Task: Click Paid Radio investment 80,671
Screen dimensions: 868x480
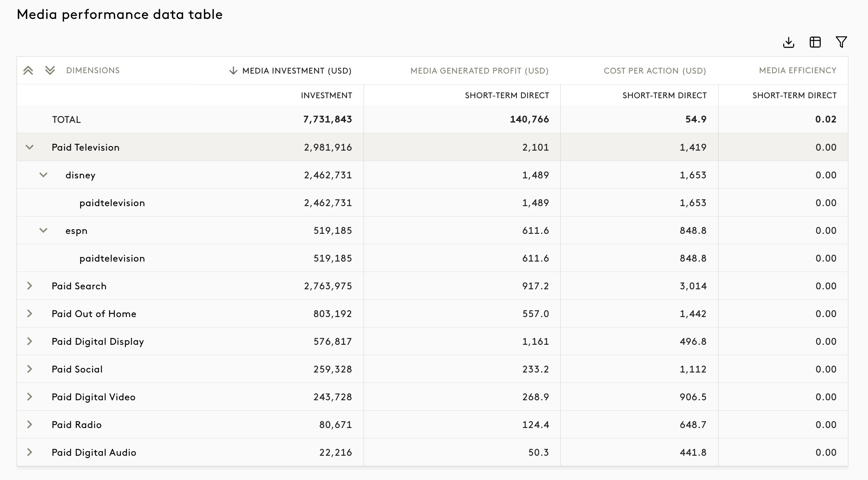Action: [335, 425]
